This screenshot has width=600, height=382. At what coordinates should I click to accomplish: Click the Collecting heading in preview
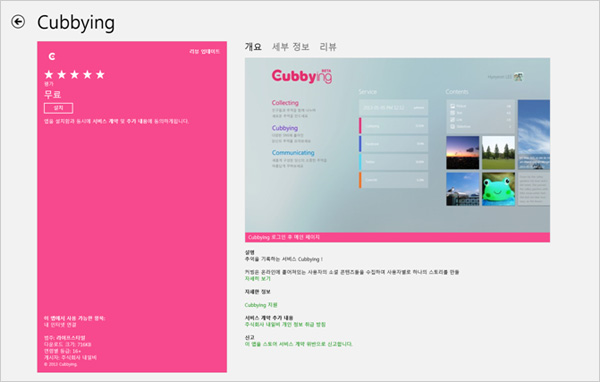click(x=285, y=103)
